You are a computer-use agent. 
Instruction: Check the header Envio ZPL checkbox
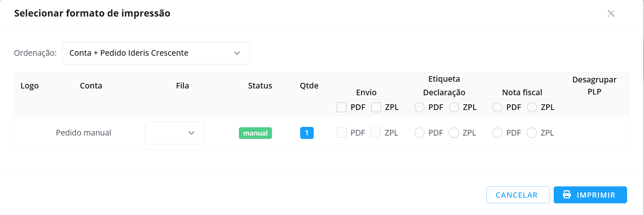376,107
